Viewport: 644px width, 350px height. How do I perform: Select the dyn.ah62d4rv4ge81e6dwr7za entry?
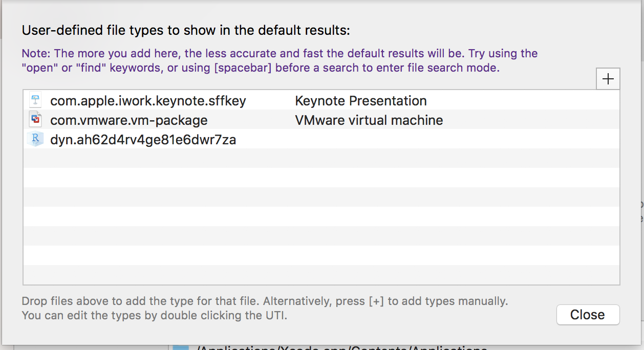click(x=143, y=139)
